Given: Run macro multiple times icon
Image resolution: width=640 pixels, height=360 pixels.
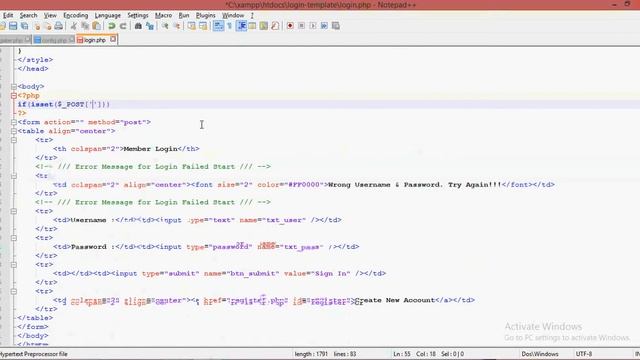Looking at the screenshot, I should point(324,26).
